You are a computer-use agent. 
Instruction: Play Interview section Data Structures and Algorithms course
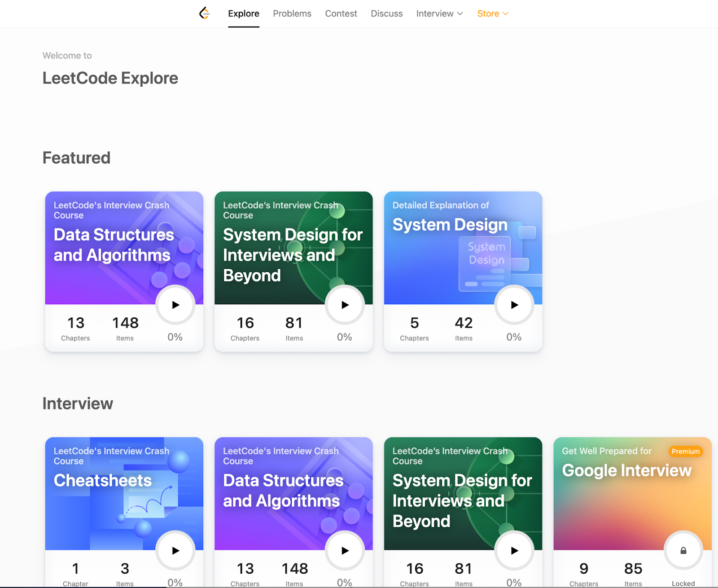[x=345, y=550]
